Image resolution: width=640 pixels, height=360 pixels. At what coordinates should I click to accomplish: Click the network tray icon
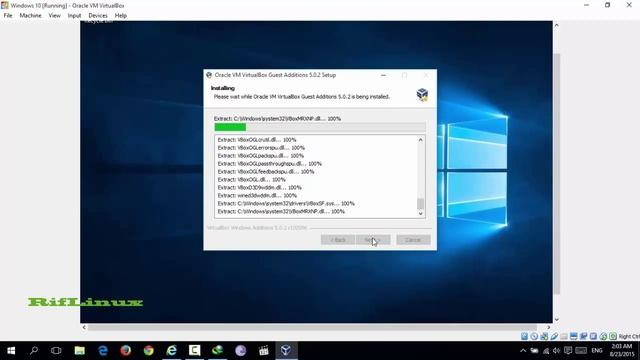[546, 351]
